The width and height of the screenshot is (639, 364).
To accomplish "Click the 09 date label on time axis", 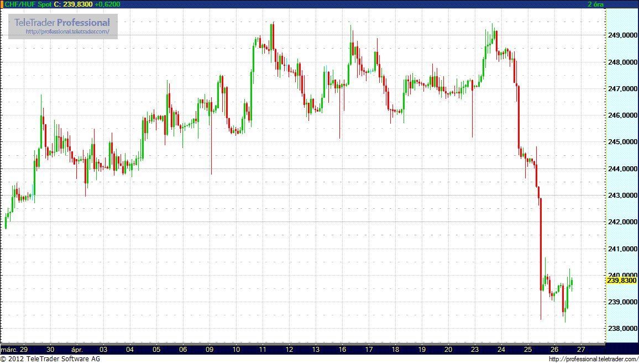I will 209,349.
